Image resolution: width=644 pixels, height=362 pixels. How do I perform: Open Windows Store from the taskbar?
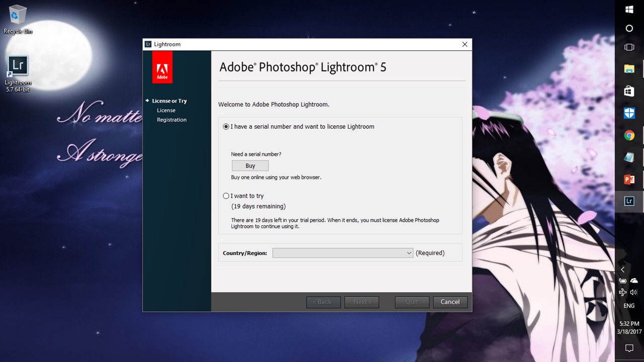pyautogui.click(x=629, y=91)
